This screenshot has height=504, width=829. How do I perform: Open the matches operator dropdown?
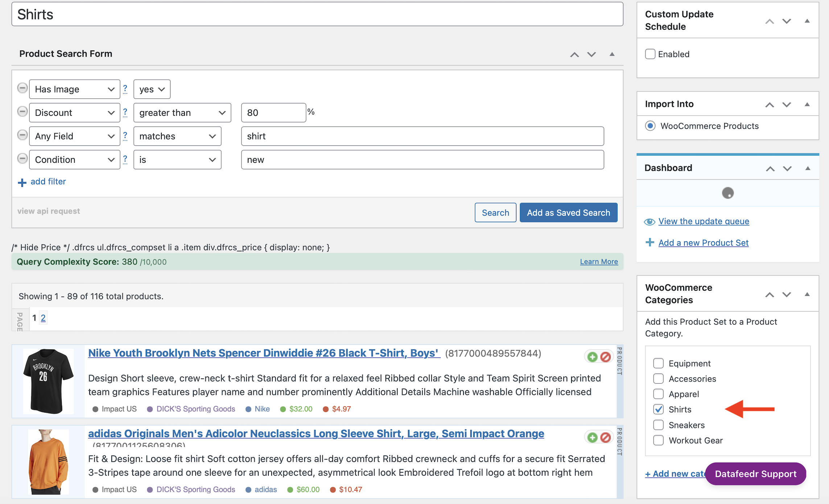click(x=177, y=136)
